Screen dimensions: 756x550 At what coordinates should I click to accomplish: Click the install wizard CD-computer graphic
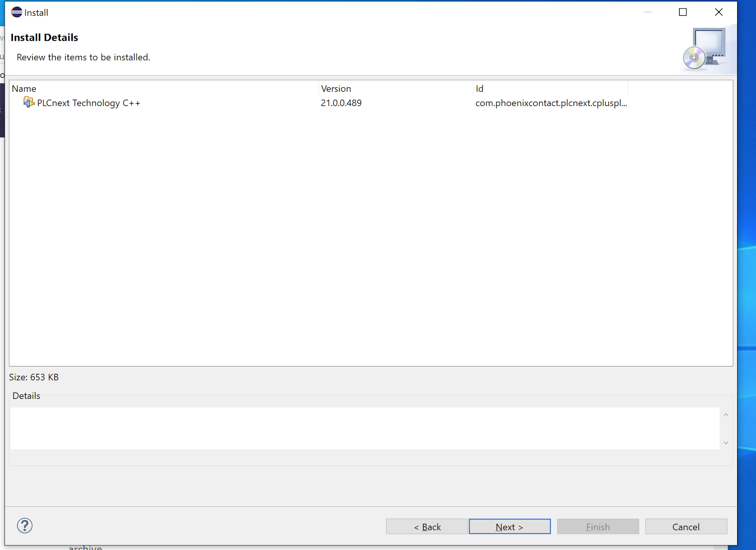(x=705, y=49)
